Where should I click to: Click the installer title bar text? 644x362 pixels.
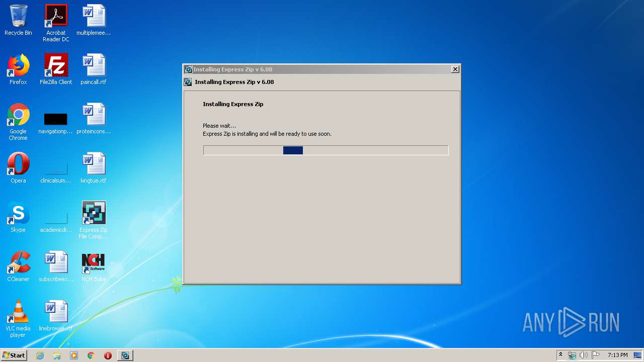click(x=233, y=69)
